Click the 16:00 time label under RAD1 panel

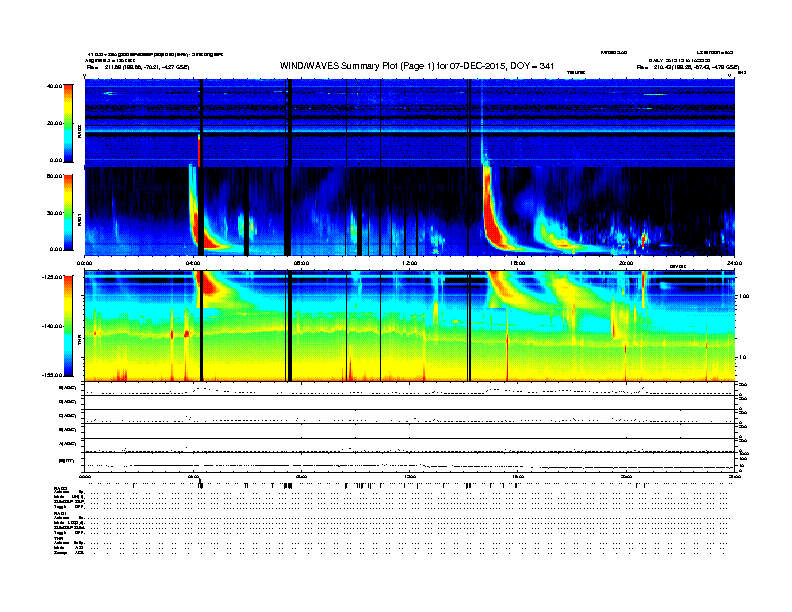518,263
